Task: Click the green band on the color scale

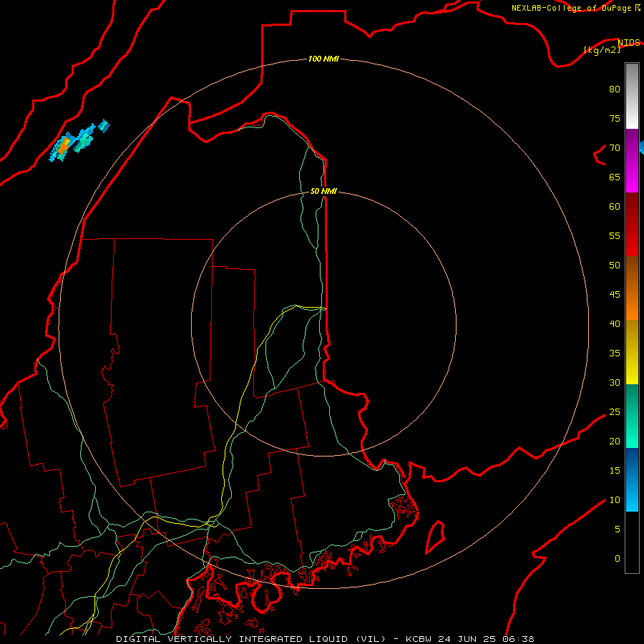Action: (632, 416)
